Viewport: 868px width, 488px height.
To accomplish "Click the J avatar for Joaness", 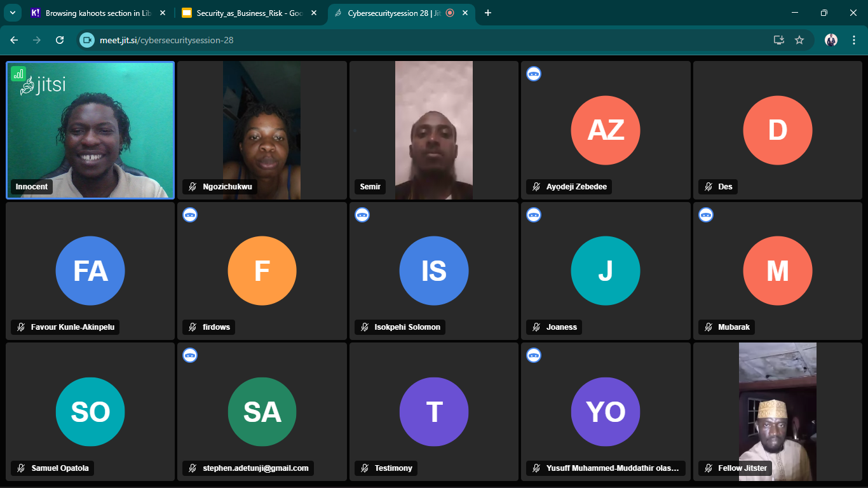I will pos(606,271).
